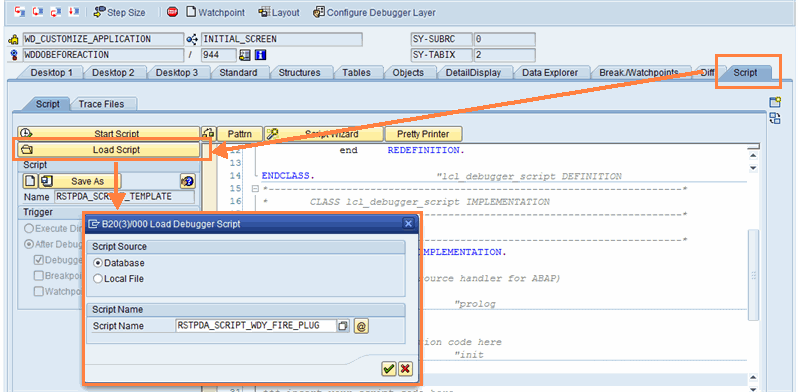Image resolution: width=798 pixels, height=392 pixels.
Task: Close the Load Debugger Script dialog
Action: [x=408, y=223]
